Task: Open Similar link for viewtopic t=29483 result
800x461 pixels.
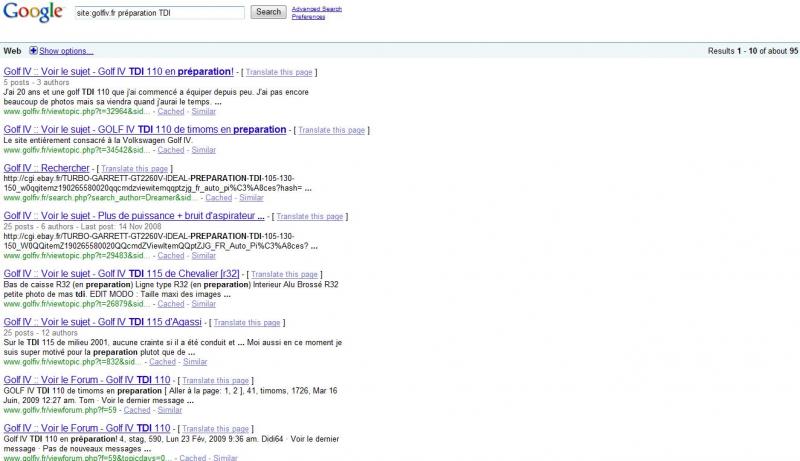Action: 204,255
